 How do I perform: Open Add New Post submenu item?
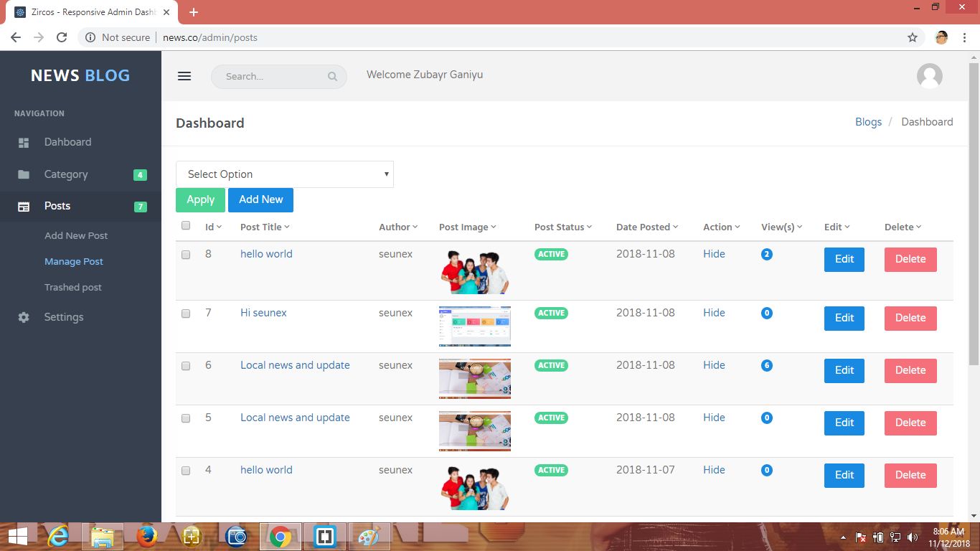click(x=76, y=235)
